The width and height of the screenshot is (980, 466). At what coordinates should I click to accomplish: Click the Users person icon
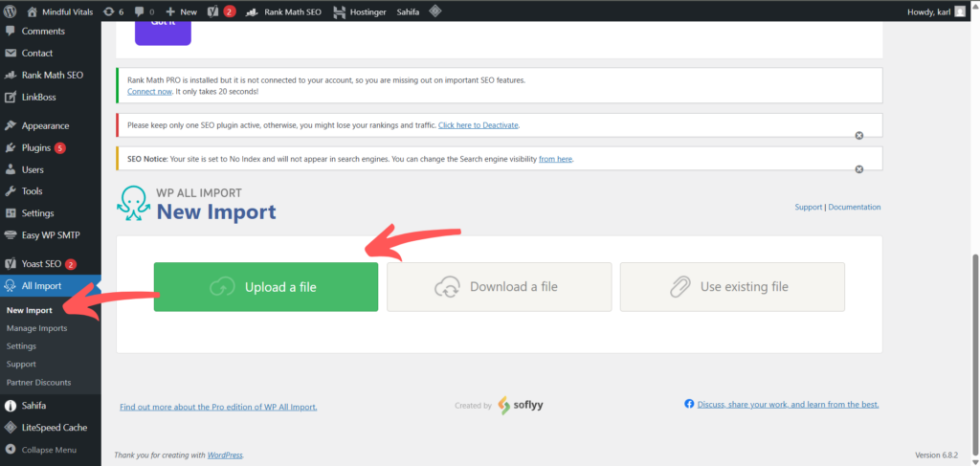tap(10, 169)
